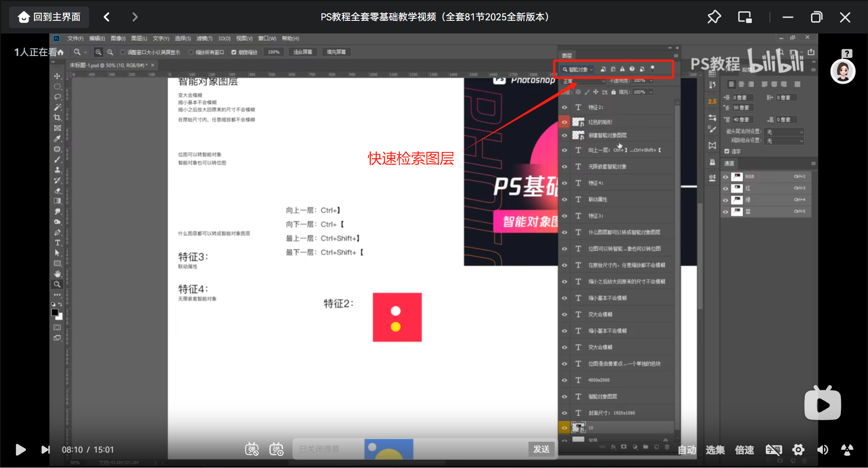Select the Path Selection tool
The width and height of the screenshot is (868, 468).
[x=57, y=253]
